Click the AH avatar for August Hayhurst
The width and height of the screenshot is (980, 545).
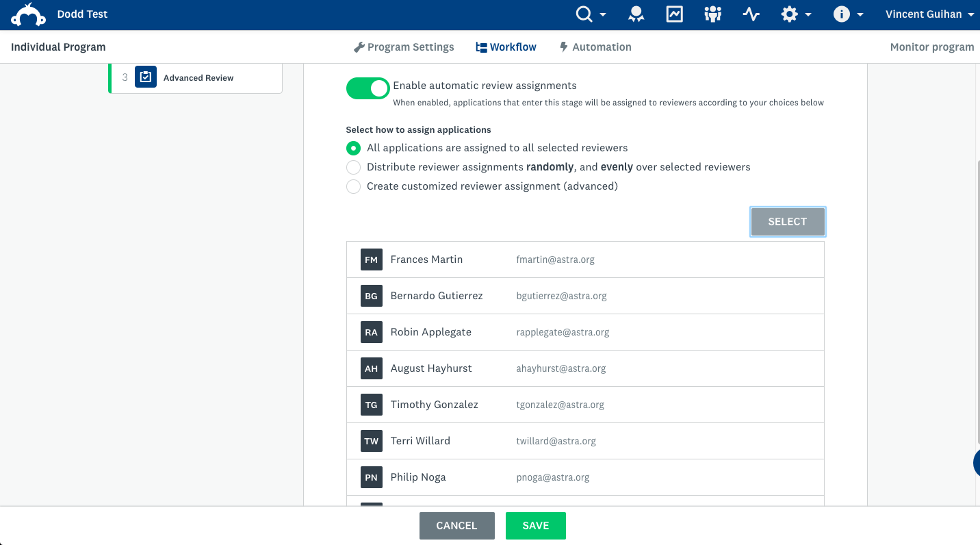pyautogui.click(x=371, y=368)
